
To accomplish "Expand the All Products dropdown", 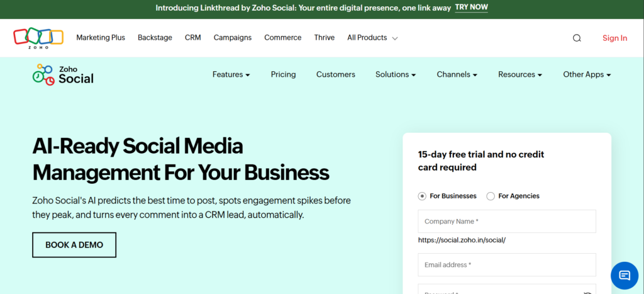I will [x=372, y=38].
